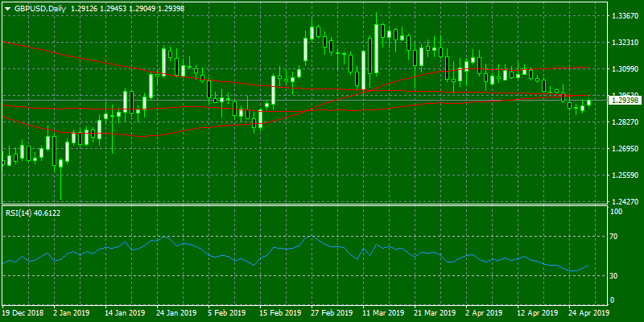
Task: Click the 24 Apr 2019 date label
Action: click(588, 313)
